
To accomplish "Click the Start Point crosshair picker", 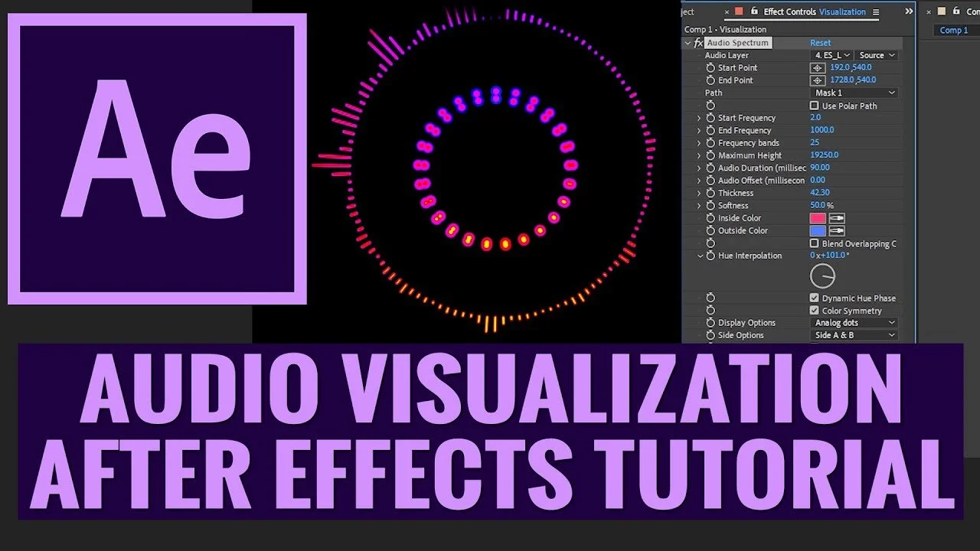I will 818,67.
